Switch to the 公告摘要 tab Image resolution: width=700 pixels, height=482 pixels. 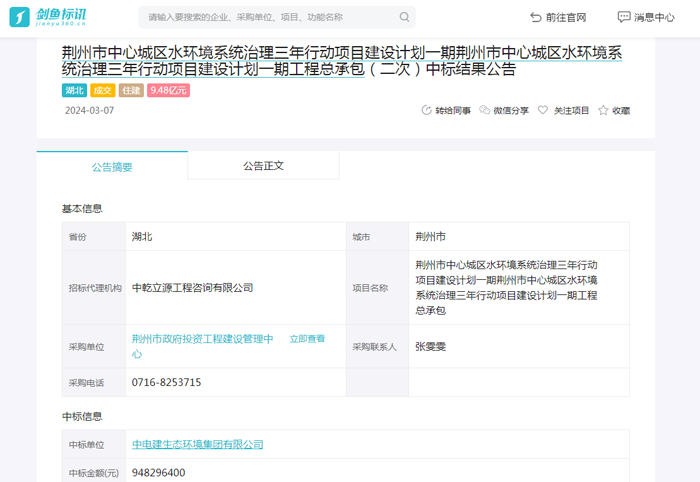(112, 166)
